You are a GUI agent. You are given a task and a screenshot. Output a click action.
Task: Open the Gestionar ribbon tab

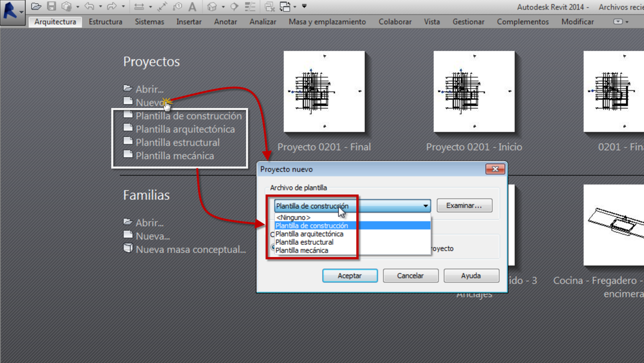469,22
